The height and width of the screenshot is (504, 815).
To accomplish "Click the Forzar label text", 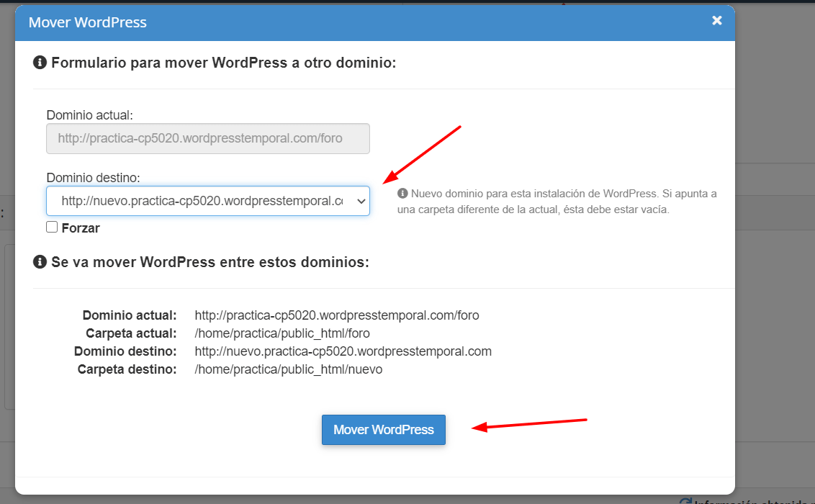I will (x=81, y=228).
